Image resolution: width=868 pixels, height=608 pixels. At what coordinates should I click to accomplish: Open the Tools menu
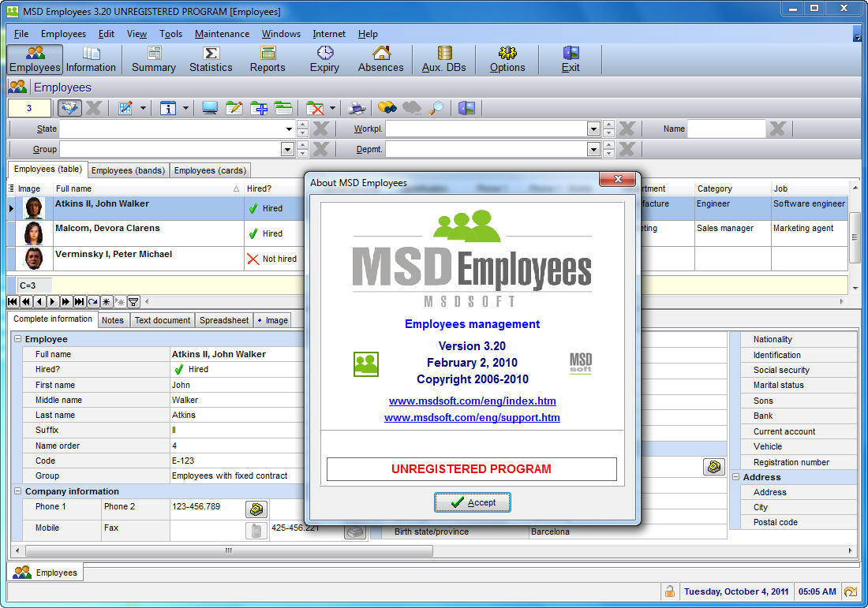point(170,34)
